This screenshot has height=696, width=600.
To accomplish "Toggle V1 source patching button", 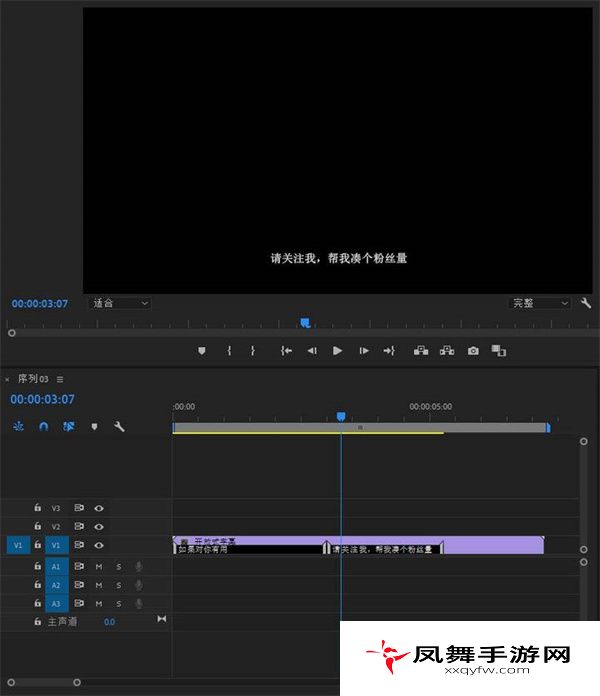I will (18, 545).
